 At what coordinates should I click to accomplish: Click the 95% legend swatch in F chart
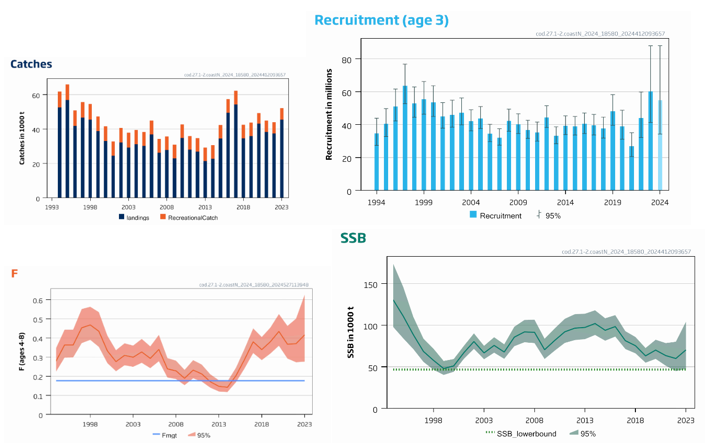click(191, 435)
